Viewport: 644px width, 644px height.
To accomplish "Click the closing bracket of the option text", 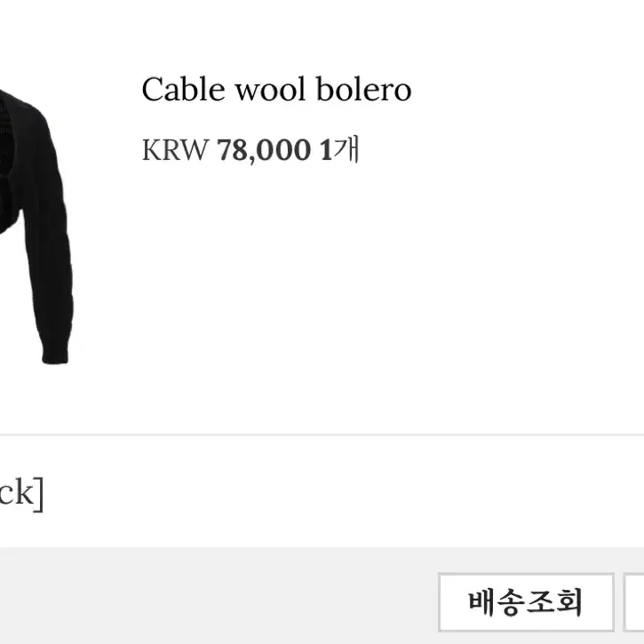I will (x=38, y=494).
